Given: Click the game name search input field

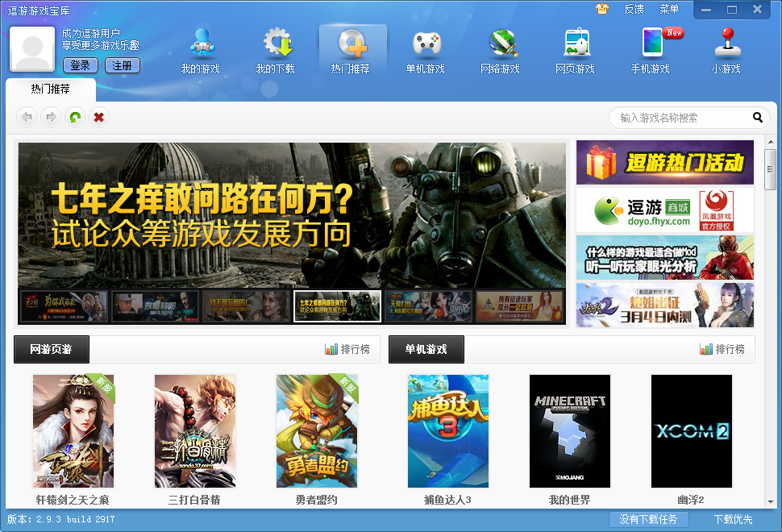Looking at the screenshot, I should 681,118.
